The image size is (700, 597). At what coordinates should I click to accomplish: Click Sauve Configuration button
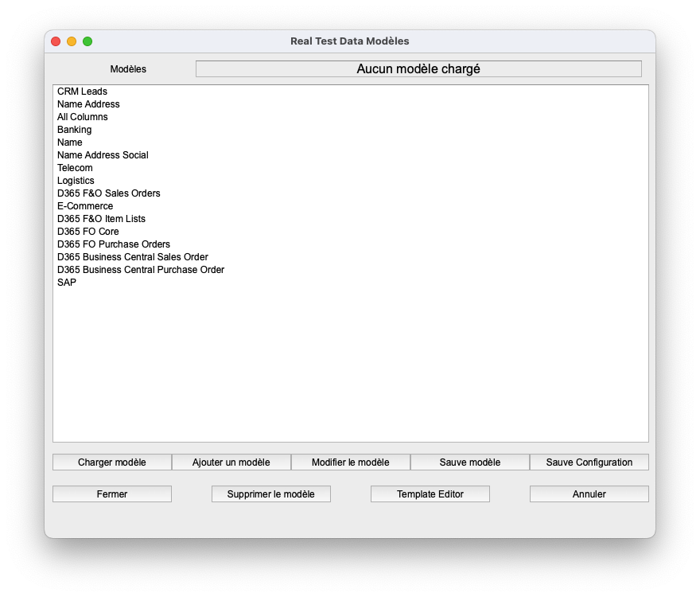coord(589,462)
